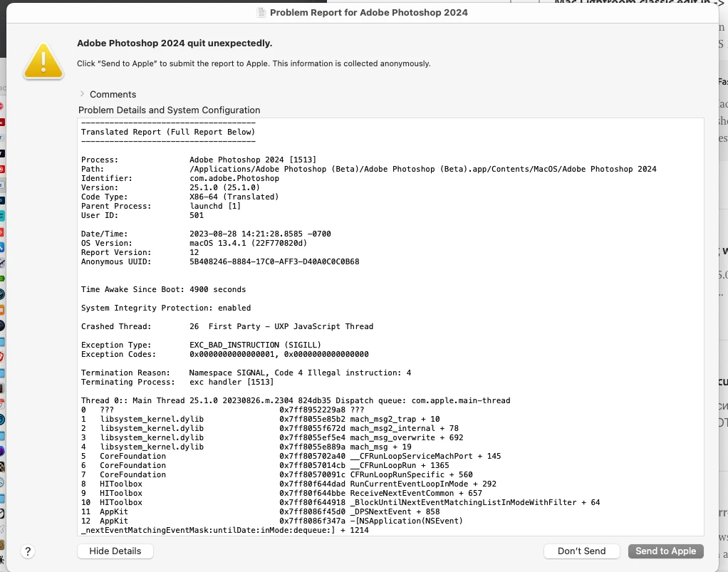Click the version value "25.1.0 (25.1.0)"
Viewport: 728px width, 572px height.
tap(224, 187)
